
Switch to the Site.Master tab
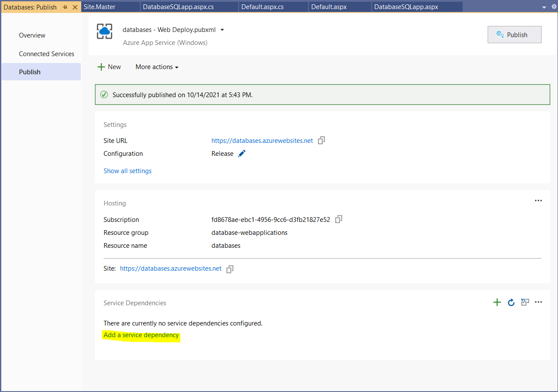pos(111,7)
